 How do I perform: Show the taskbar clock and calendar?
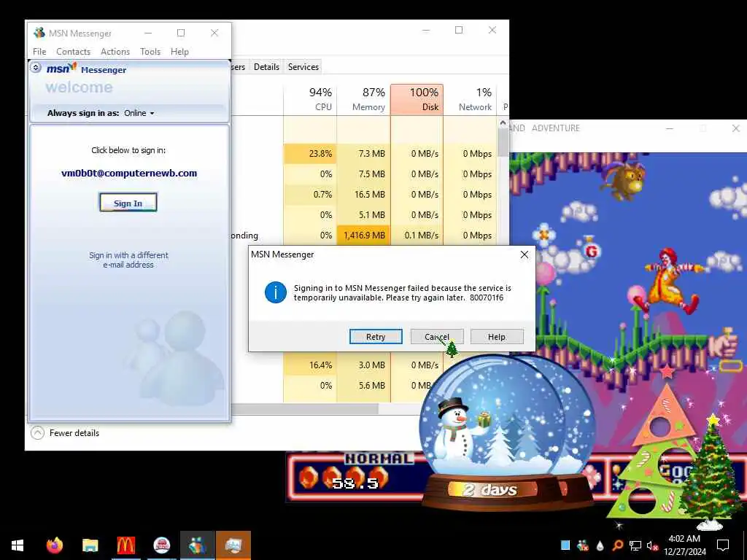pos(684,545)
